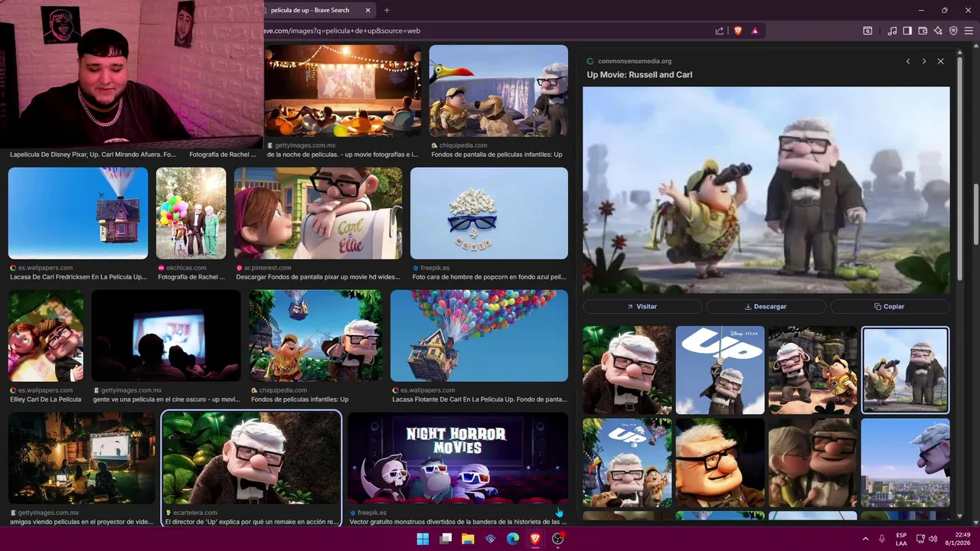Click the preview panel vertical scrollbar
Viewport: 980px width, 551px height.
tap(959, 168)
